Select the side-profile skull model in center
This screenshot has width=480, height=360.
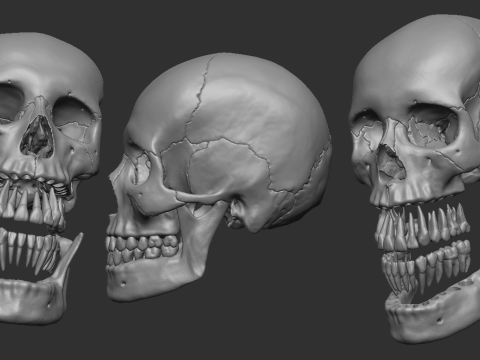[x=218, y=177]
